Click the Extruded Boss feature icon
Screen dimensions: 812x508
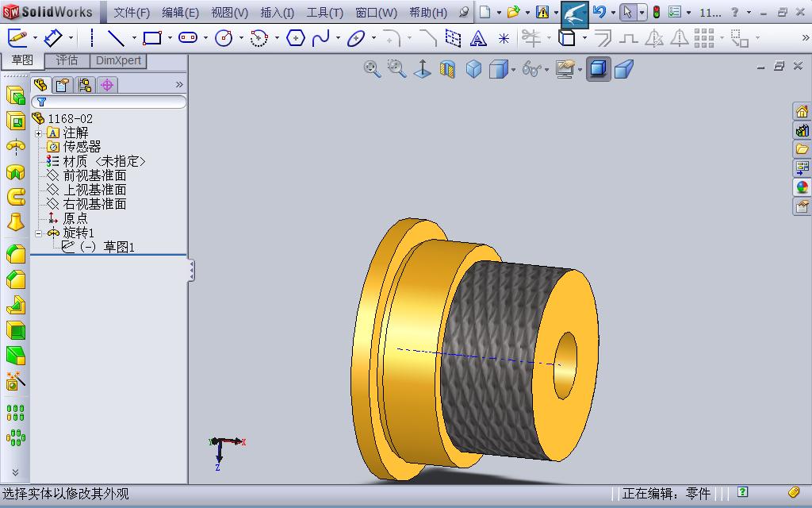(x=16, y=95)
